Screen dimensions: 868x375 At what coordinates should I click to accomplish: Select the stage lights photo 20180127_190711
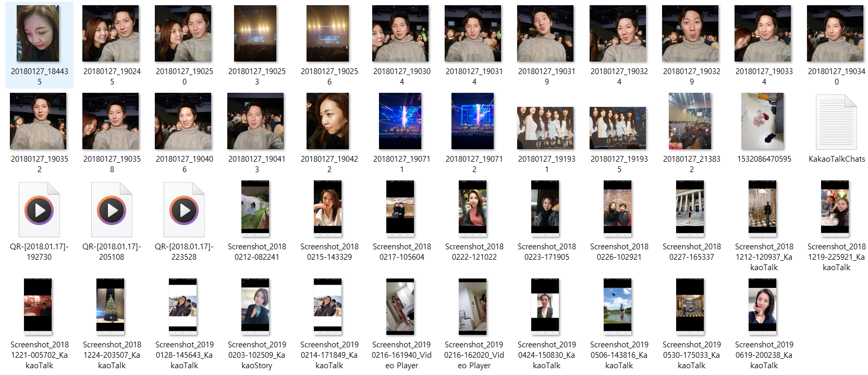click(400, 121)
